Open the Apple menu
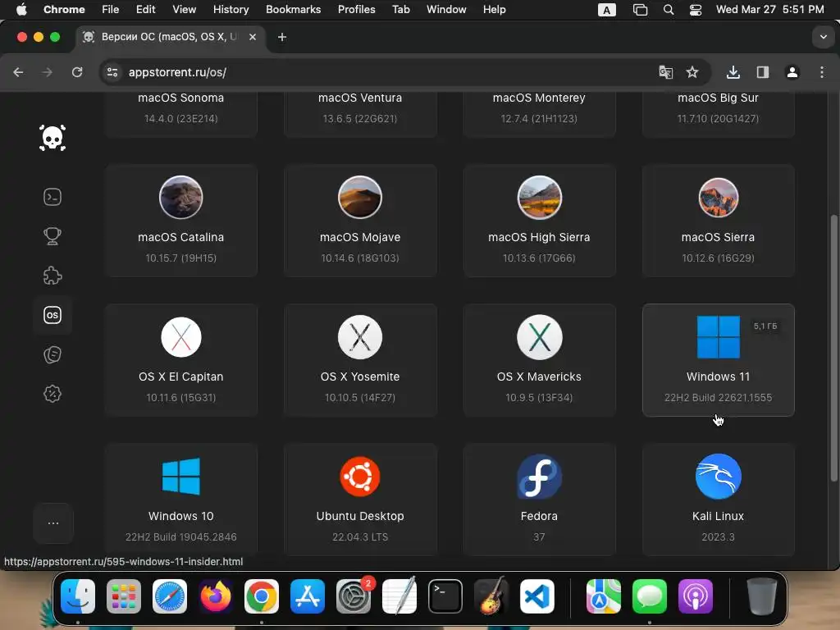This screenshot has height=630, width=840. (x=21, y=9)
